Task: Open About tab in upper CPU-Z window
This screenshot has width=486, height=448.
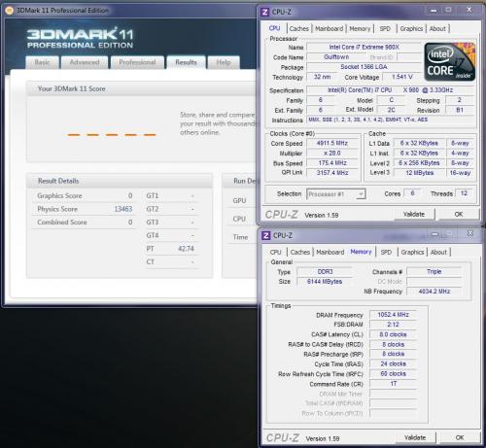Action: tap(437, 29)
